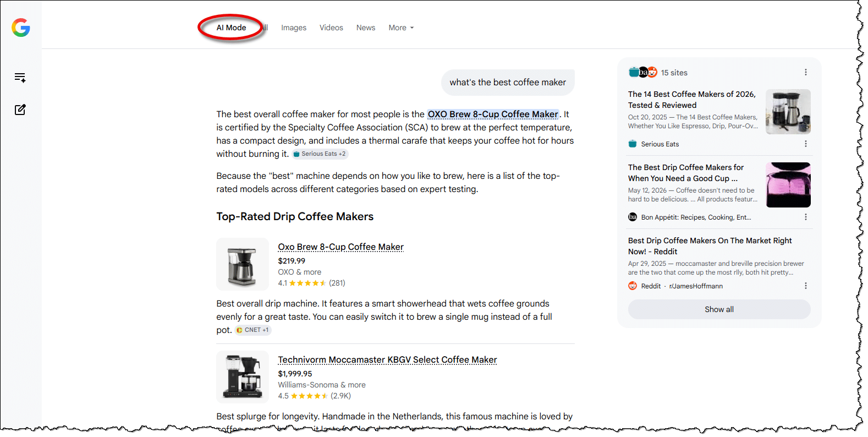868x437 pixels.
Task: Click the Bon Appétit favicon
Action: 633,217
